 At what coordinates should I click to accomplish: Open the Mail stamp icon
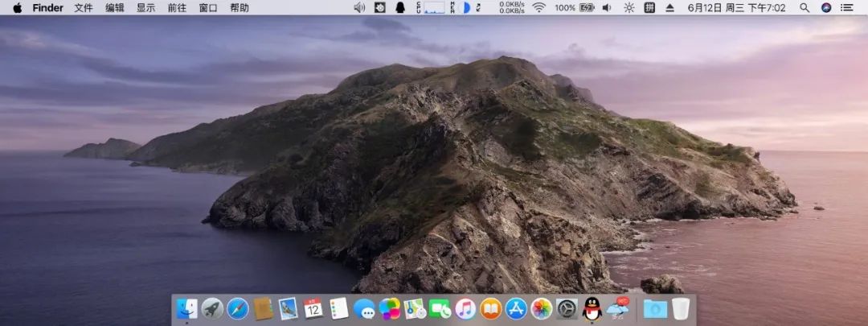(x=288, y=309)
